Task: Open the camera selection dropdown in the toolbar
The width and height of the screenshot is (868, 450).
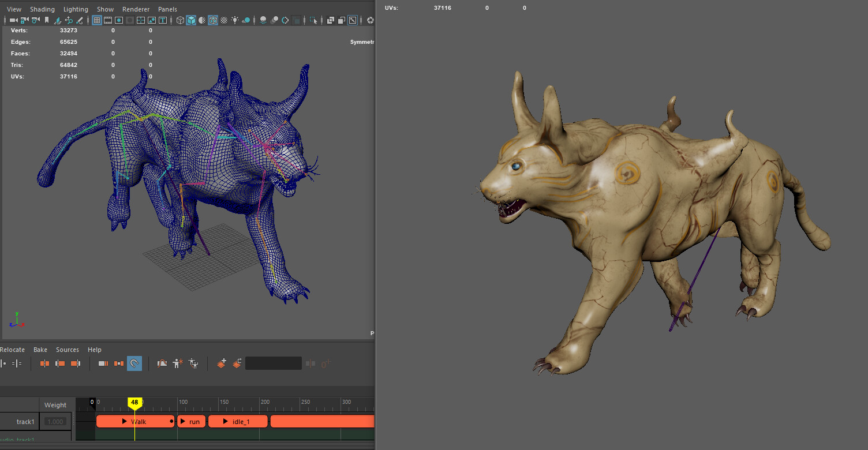Action: [13, 20]
